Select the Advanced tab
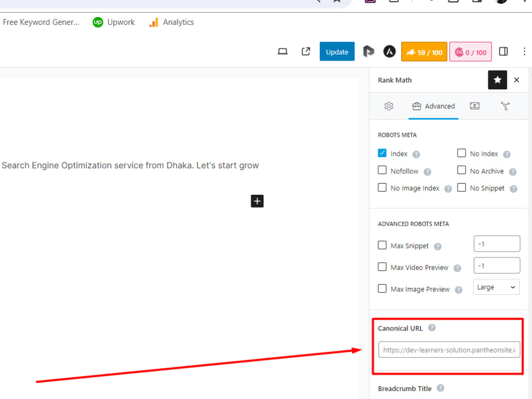This screenshot has height=399, width=532. click(433, 106)
